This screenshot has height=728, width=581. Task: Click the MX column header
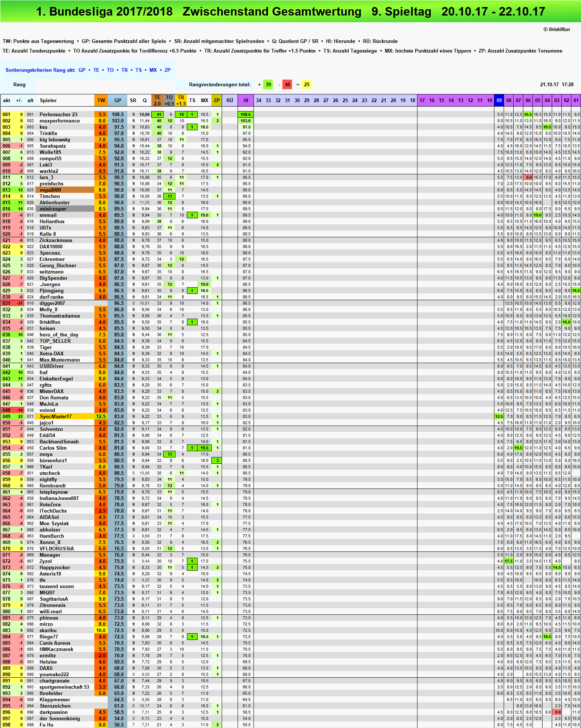205,100
